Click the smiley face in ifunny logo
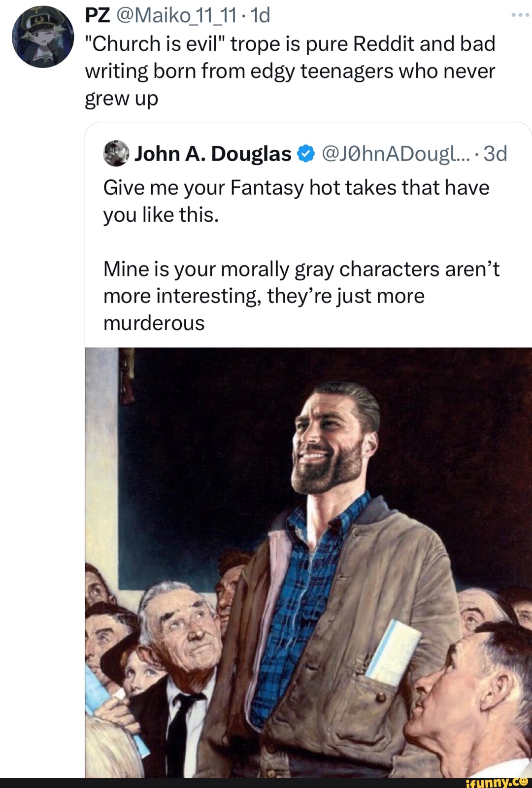This screenshot has height=788, width=532. click(x=523, y=781)
